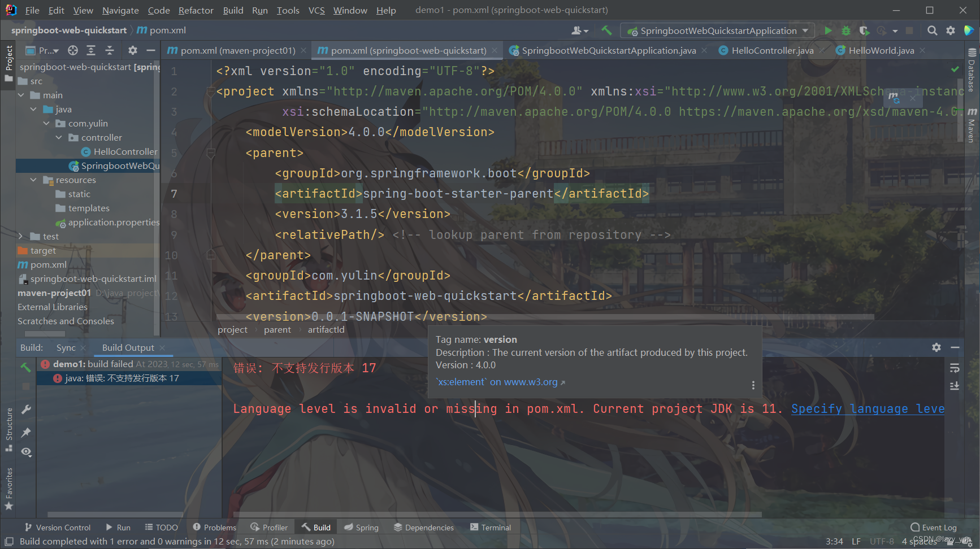This screenshot has width=980, height=549.
Task: Hide Build panel with the minus icon
Action: click(x=955, y=347)
